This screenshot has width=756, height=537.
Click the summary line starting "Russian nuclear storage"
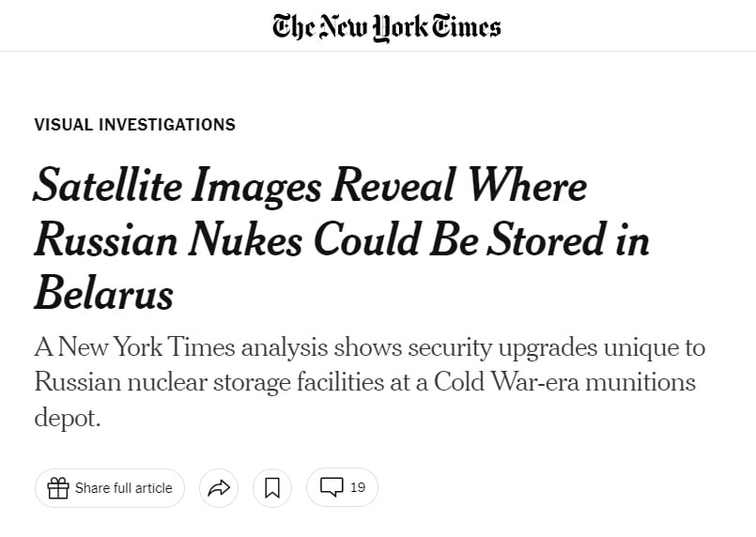click(364, 383)
